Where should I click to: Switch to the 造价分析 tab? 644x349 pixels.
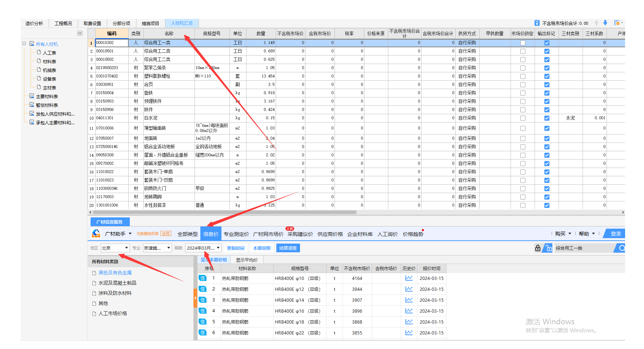click(34, 23)
